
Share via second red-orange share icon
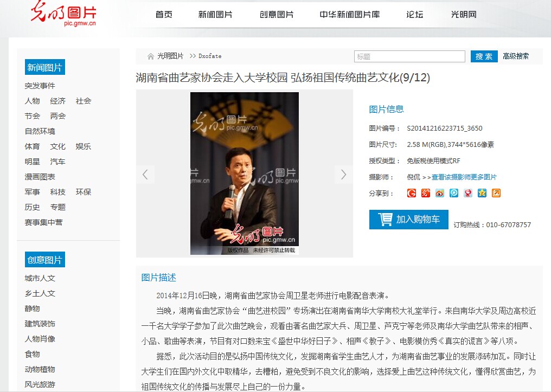(426, 193)
